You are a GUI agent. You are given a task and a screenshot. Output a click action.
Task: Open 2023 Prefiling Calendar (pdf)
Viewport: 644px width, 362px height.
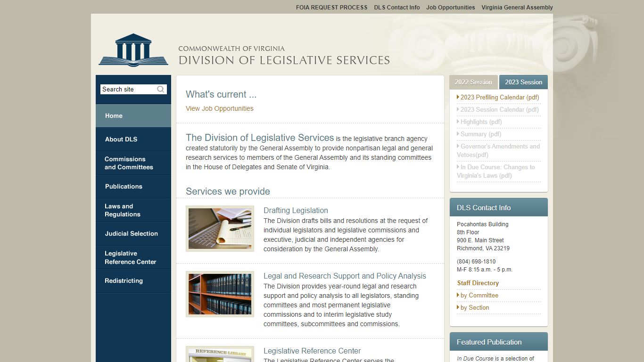click(x=500, y=97)
